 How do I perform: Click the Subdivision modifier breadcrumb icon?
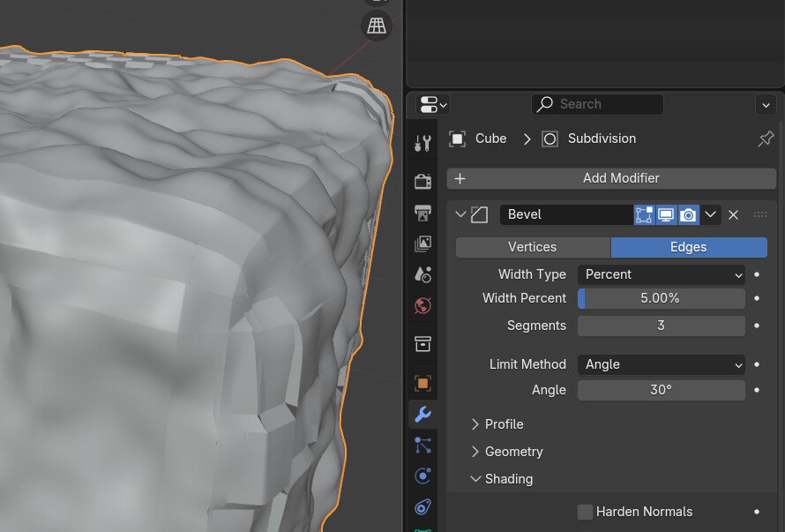click(549, 139)
